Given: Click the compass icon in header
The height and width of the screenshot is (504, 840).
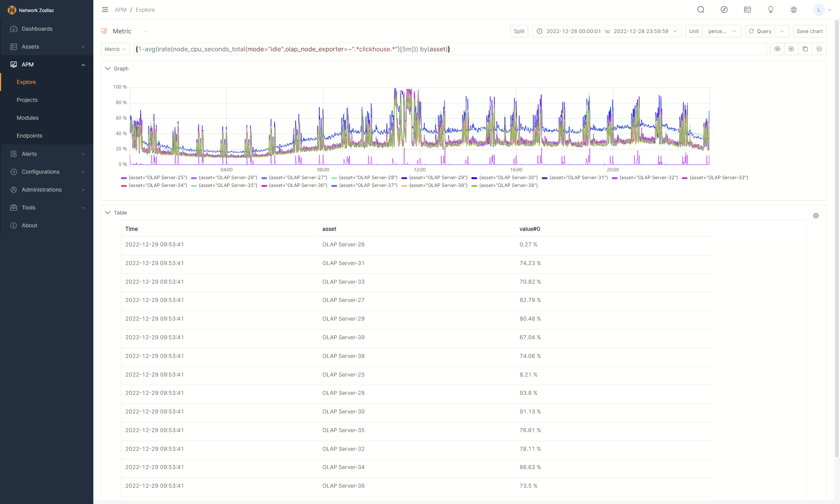Looking at the screenshot, I should pyautogui.click(x=724, y=10).
